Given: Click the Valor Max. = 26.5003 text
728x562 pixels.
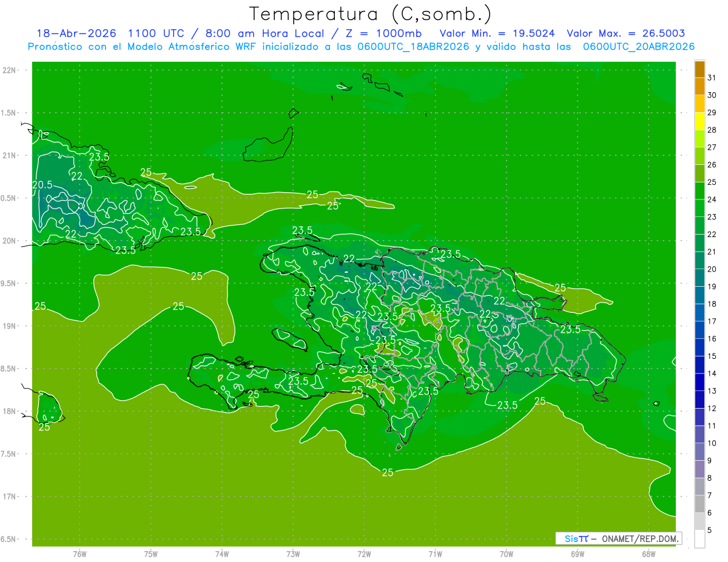Looking at the screenshot, I should [626, 33].
